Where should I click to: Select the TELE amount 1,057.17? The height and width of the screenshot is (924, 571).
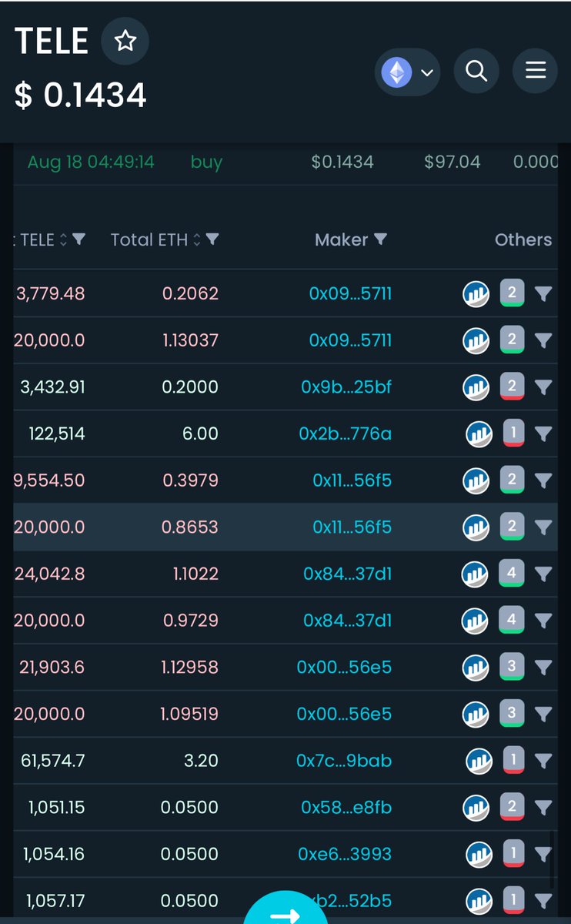pos(56,900)
